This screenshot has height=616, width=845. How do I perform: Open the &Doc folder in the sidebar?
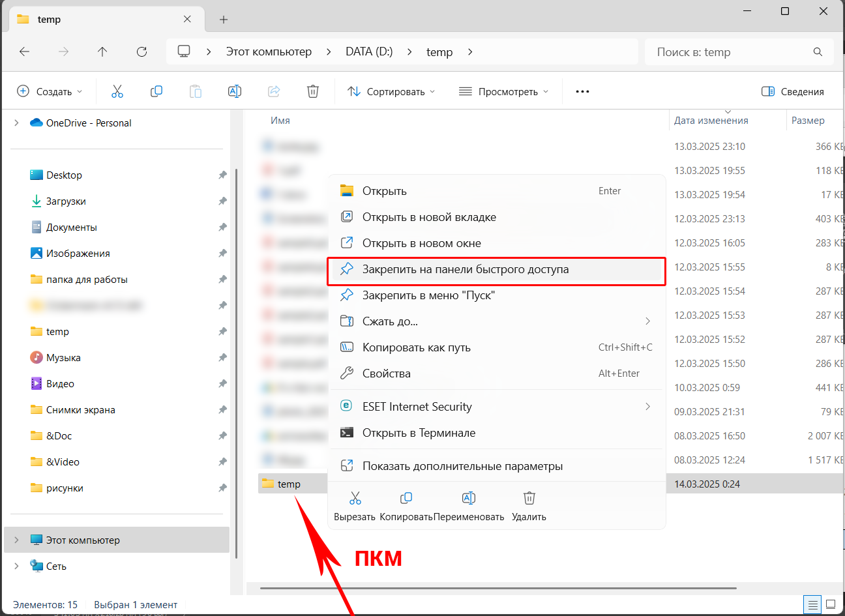pyautogui.click(x=59, y=435)
